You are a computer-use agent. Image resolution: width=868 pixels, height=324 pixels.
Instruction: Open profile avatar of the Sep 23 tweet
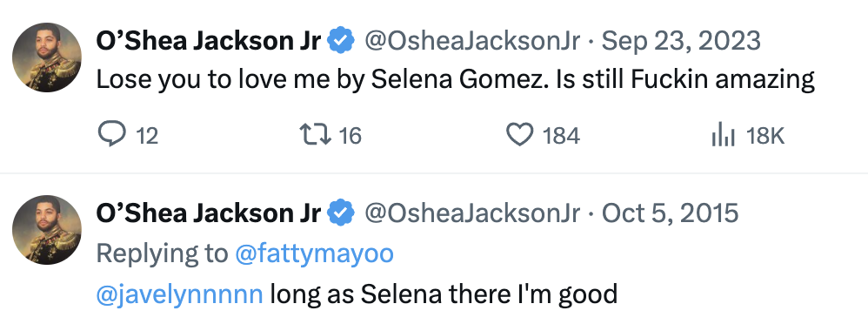47,57
